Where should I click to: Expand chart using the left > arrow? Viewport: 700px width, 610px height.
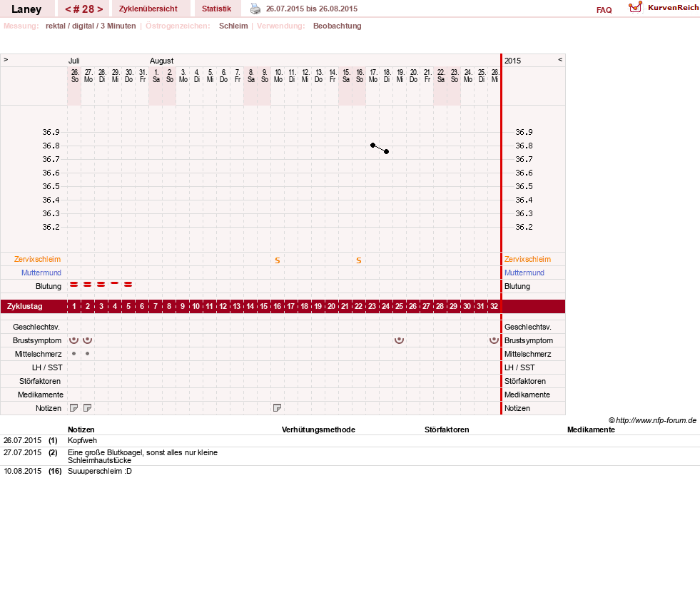[x=6, y=59]
